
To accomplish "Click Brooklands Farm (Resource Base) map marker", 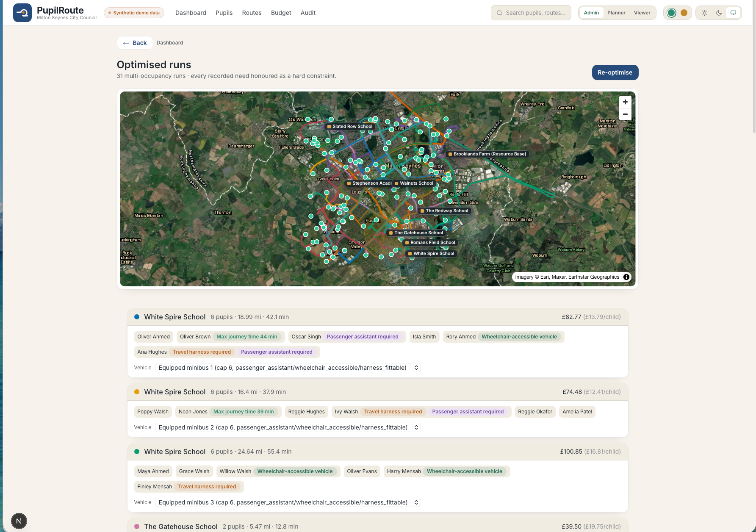I will (x=487, y=154).
